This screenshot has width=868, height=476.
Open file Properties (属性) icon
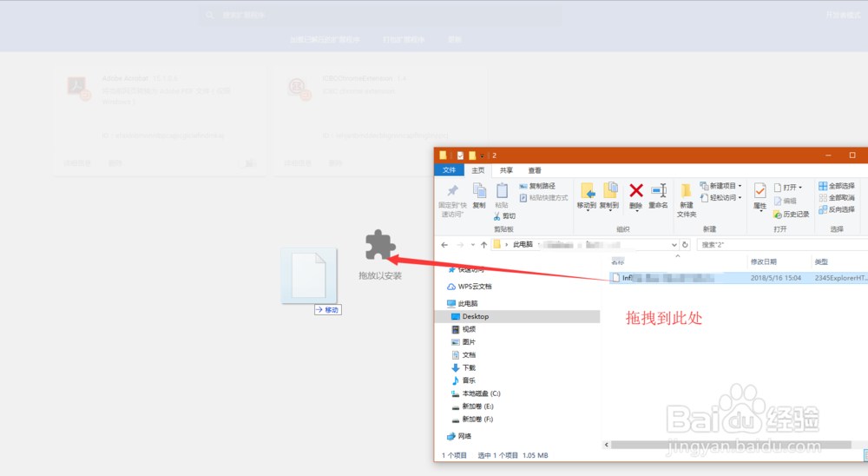click(760, 191)
